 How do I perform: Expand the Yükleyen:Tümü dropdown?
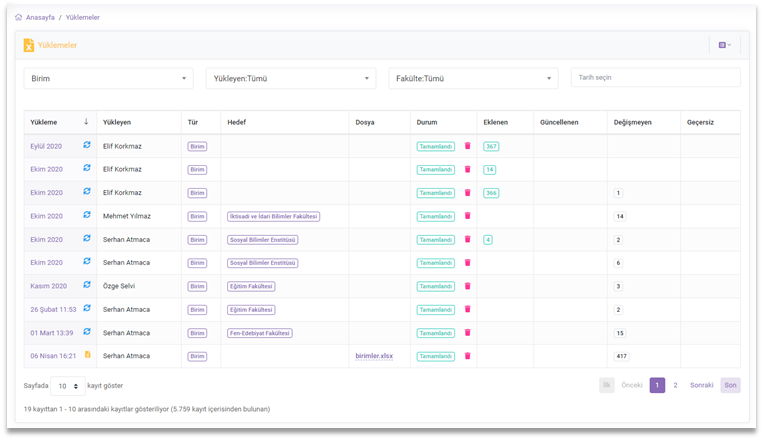pos(290,78)
